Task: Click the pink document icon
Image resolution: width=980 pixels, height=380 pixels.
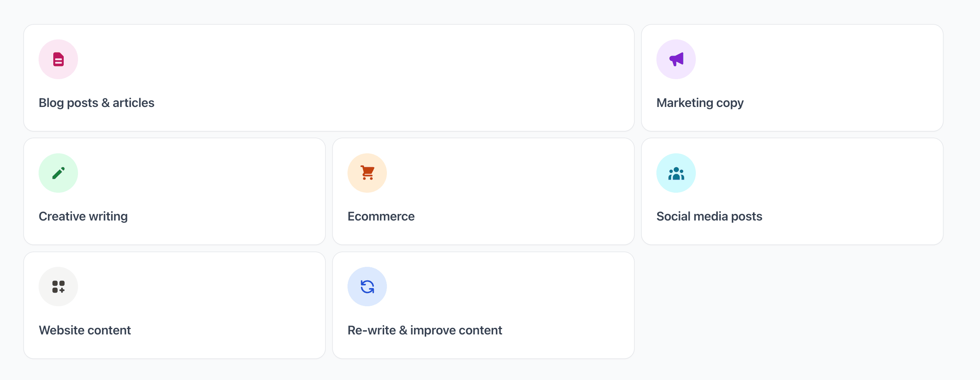Action: click(x=58, y=59)
